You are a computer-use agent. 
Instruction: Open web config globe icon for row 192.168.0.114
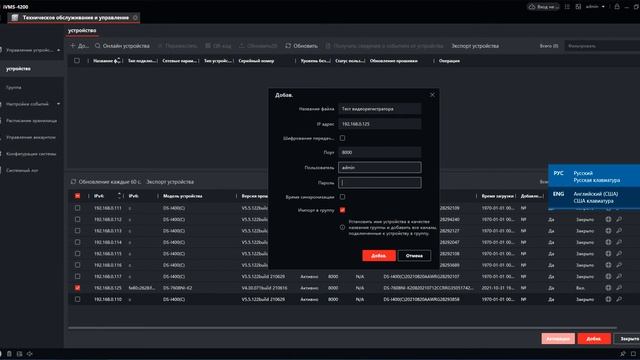pos(608,242)
